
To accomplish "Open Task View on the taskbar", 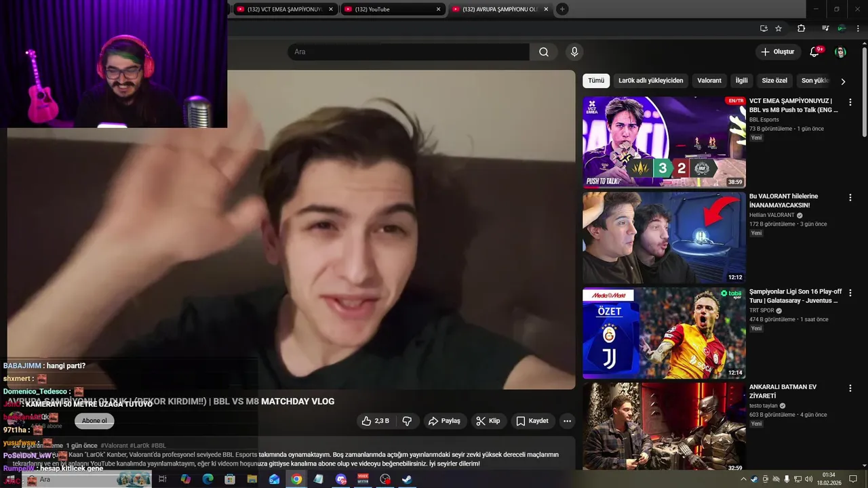I will (163, 479).
